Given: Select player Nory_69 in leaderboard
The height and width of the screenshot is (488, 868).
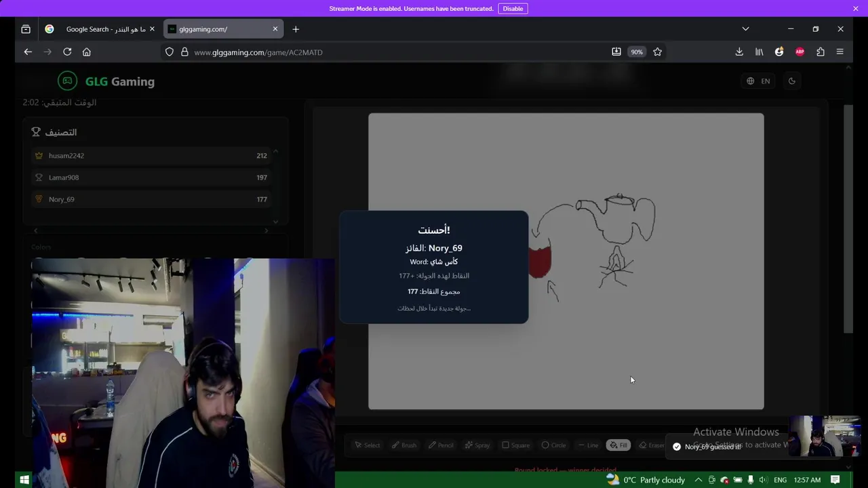Looking at the screenshot, I should 151,199.
